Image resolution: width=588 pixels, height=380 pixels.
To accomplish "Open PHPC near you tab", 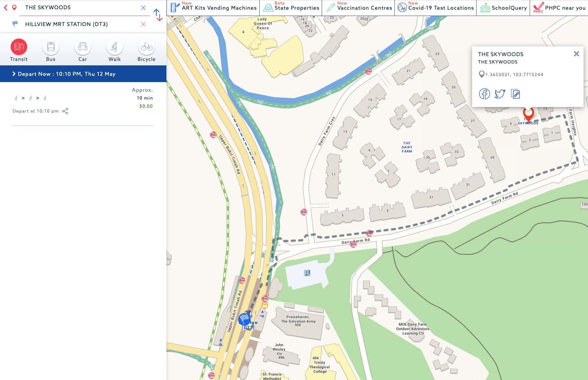I will (559, 7).
